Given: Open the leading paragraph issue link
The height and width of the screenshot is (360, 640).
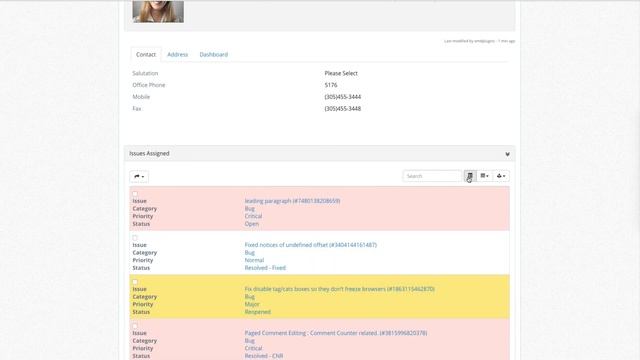Looking at the screenshot, I should (292, 201).
